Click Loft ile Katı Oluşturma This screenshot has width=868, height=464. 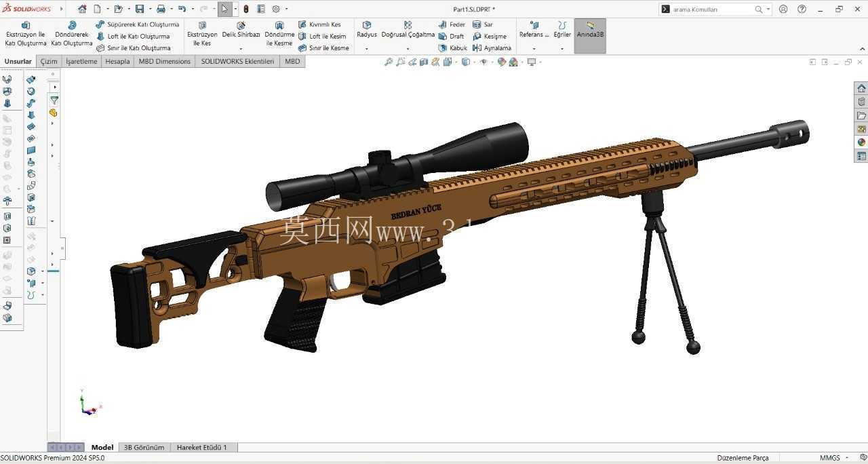coord(133,36)
